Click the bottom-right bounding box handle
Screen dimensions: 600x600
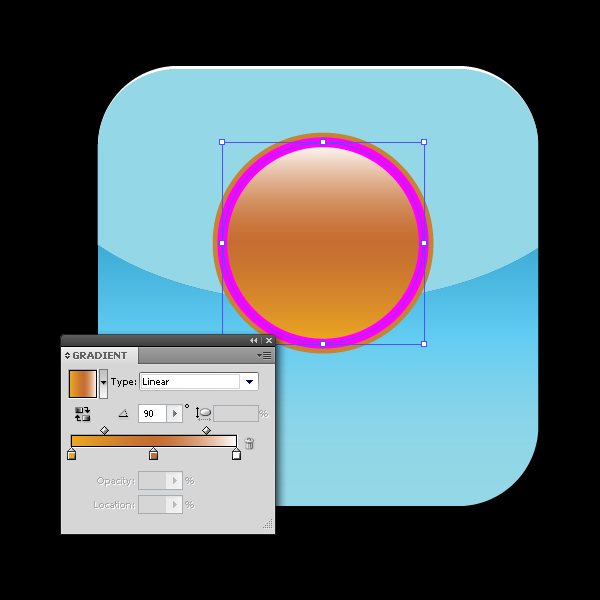point(424,344)
